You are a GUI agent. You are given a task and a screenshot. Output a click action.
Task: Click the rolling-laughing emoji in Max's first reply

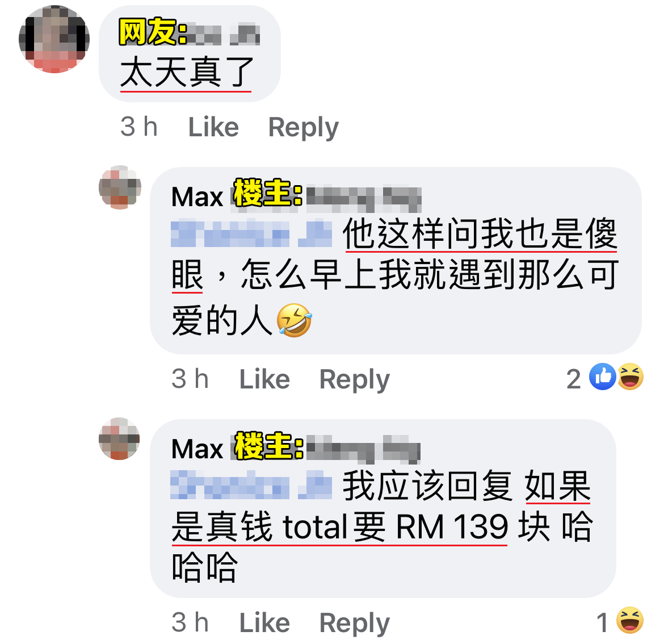[295, 320]
